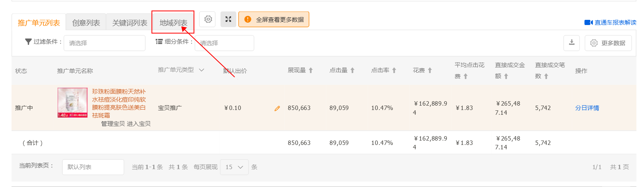Click the fullscreen expand arrows icon
The width and height of the screenshot is (644, 187).
coord(228,19)
